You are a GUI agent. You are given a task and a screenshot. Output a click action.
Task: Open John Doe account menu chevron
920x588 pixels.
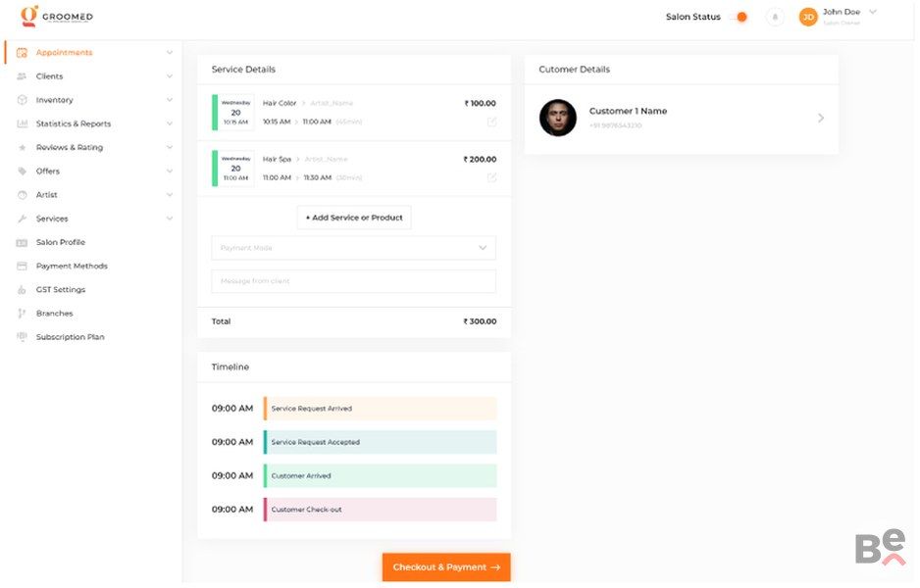873,12
